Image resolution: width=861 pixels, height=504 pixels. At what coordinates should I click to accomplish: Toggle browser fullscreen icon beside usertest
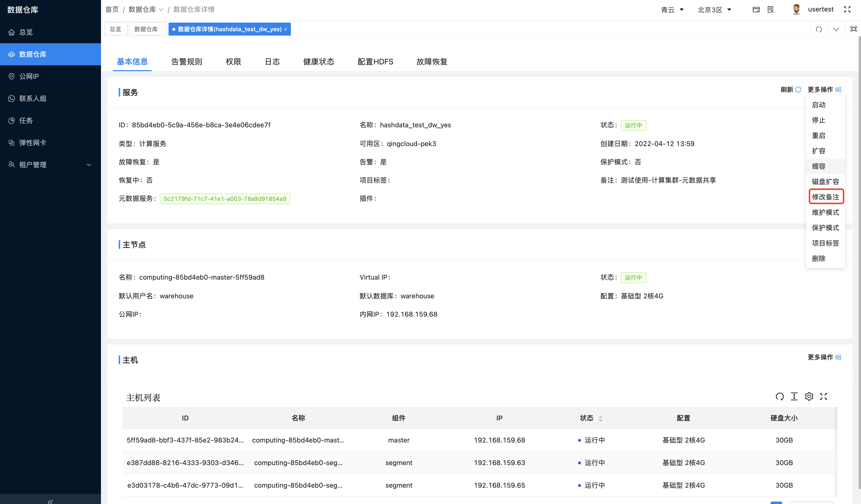click(x=847, y=10)
